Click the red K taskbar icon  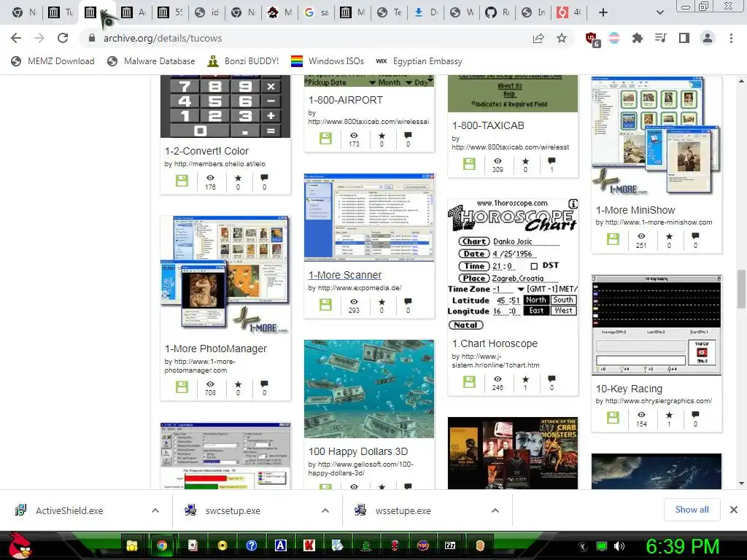coord(309,545)
